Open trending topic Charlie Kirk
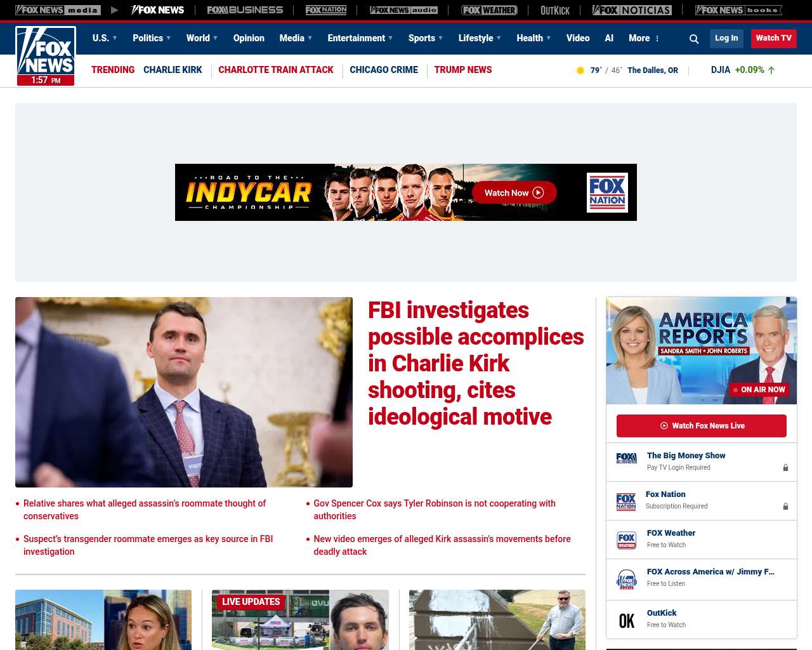The height and width of the screenshot is (650, 812). pos(173,70)
